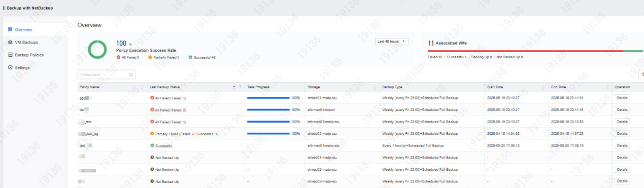This screenshot has height=188, width=644.
Task: Select 'Partially Failed (Failed: 2 / Successful: 1)' text
Action: click(x=187, y=134)
